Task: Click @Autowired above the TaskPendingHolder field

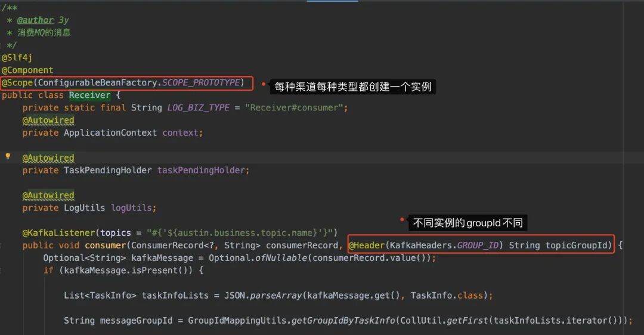Action: 48,158
